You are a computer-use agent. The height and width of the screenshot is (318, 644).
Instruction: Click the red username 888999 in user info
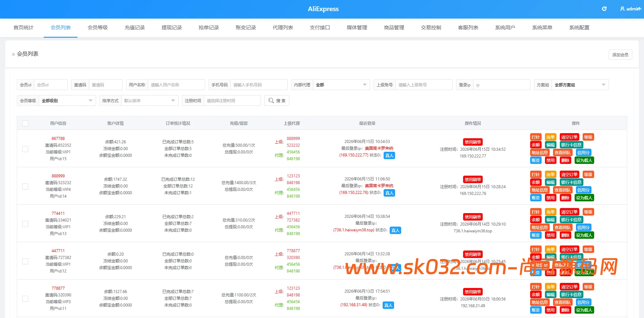point(58,176)
